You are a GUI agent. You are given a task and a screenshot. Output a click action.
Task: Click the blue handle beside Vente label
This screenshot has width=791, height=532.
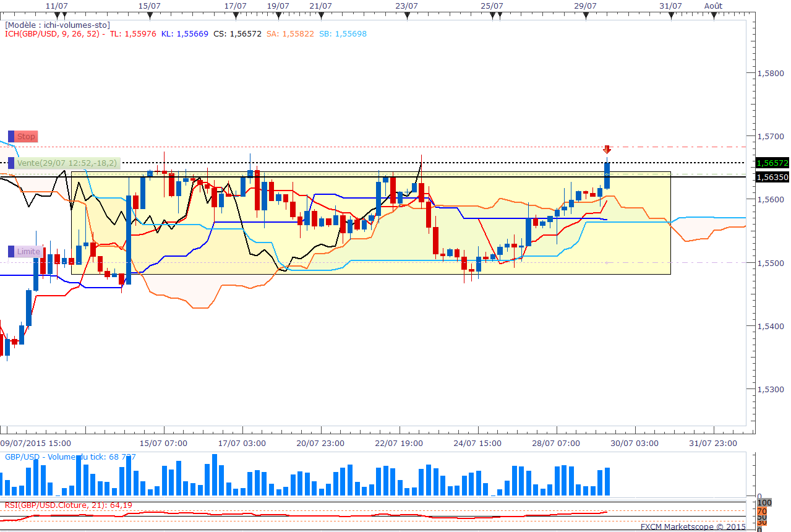[x=11, y=163]
